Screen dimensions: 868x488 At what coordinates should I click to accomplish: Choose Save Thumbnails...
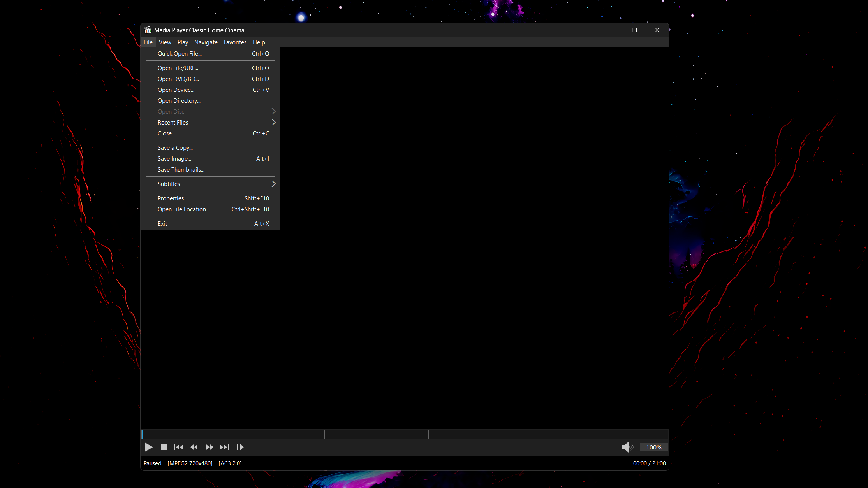click(x=210, y=169)
